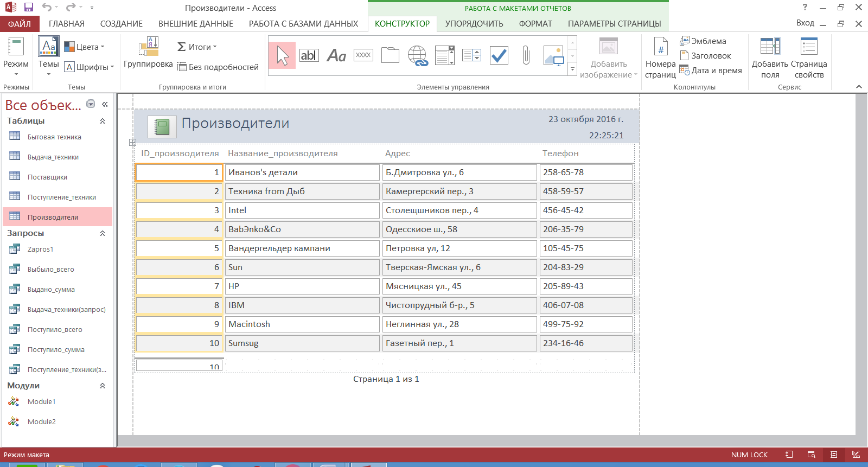This screenshot has height=467, width=868.
Task: Toggle Без подробностей hide details
Action: [218, 67]
